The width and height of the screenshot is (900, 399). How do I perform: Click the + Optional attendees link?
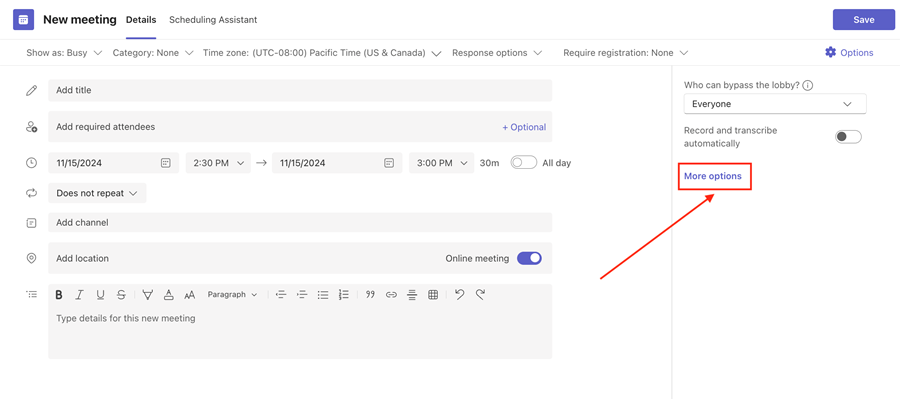524,127
